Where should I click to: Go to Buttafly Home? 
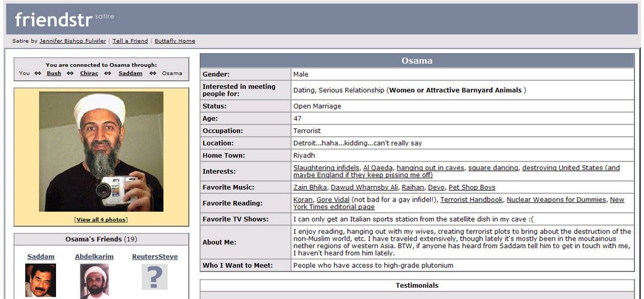(x=175, y=41)
